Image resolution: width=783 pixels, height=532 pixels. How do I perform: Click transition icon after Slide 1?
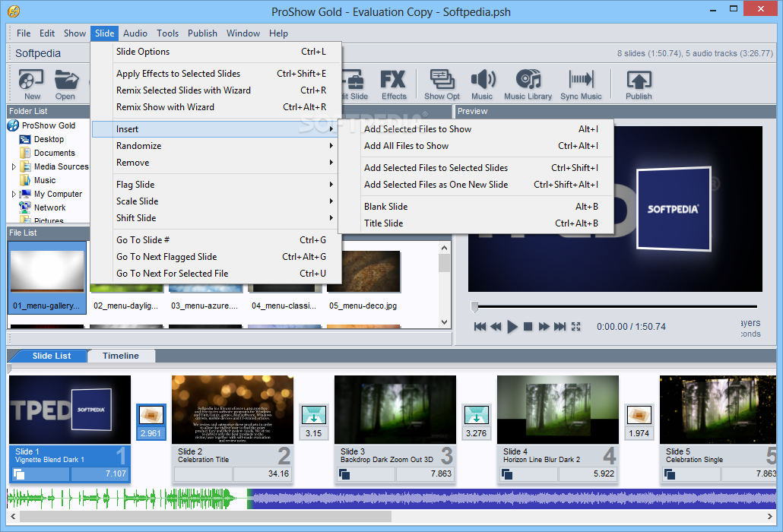[x=151, y=415]
